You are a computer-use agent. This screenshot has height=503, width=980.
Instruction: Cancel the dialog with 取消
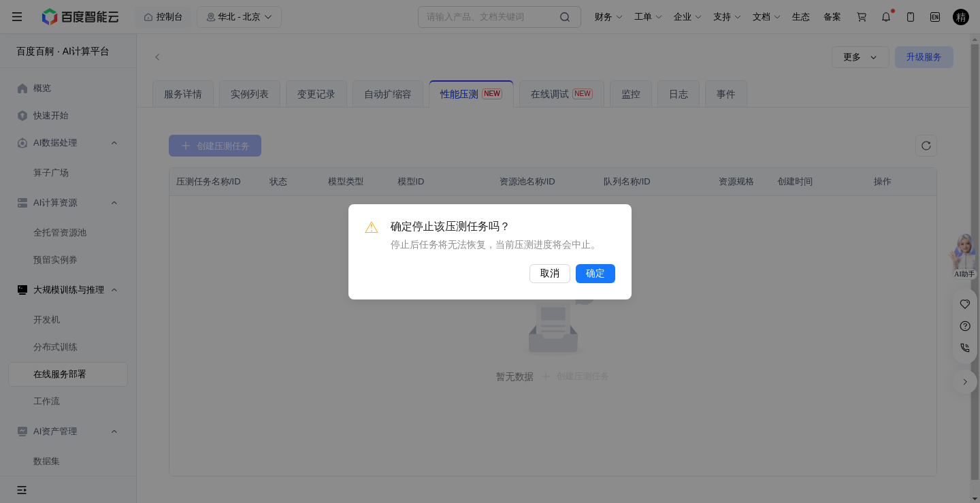[x=550, y=274]
